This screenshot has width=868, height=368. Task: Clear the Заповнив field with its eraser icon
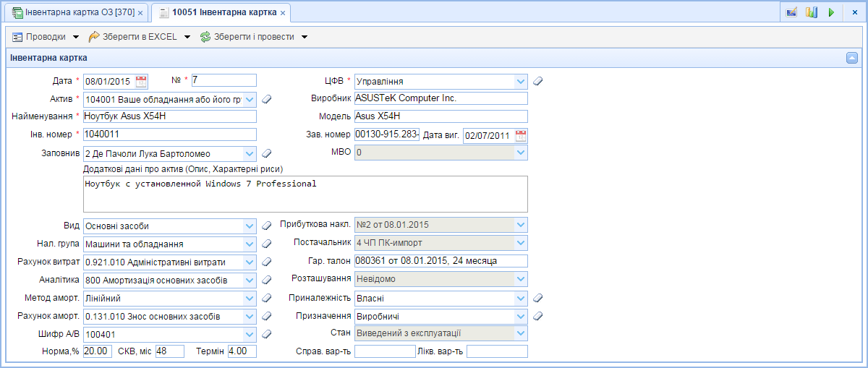point(266,153)
